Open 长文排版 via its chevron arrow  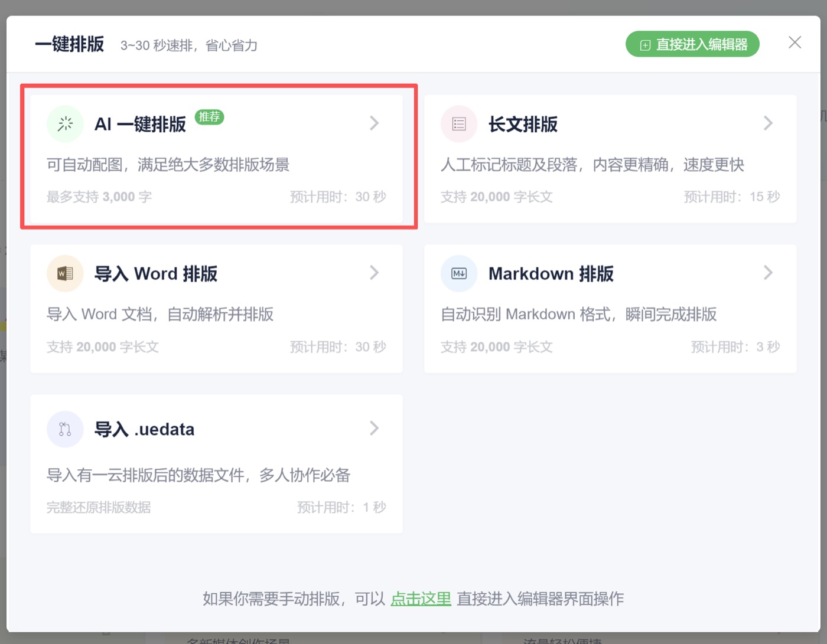point(768,123)
